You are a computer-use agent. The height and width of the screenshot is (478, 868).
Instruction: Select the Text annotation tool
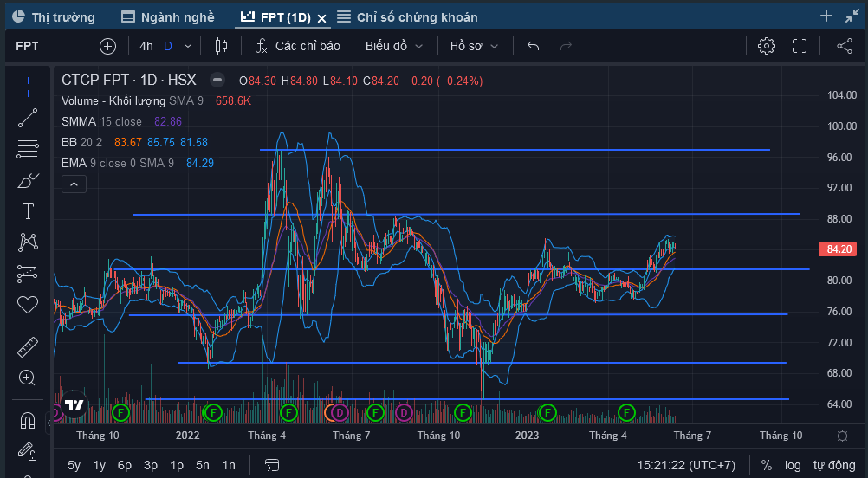(28, 211)
